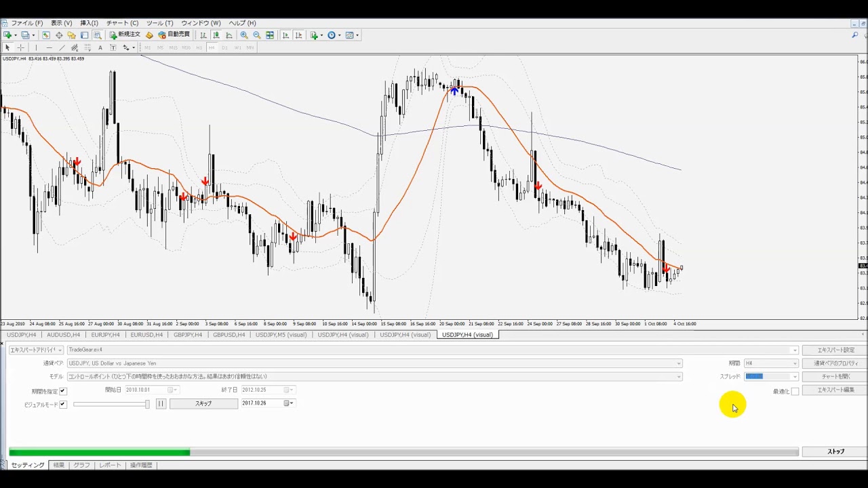Enable the 最適化 checkbox
Image resolution: width=868 pixels, height=488 pixels.
pyautogui.click(x=795, y=392)
